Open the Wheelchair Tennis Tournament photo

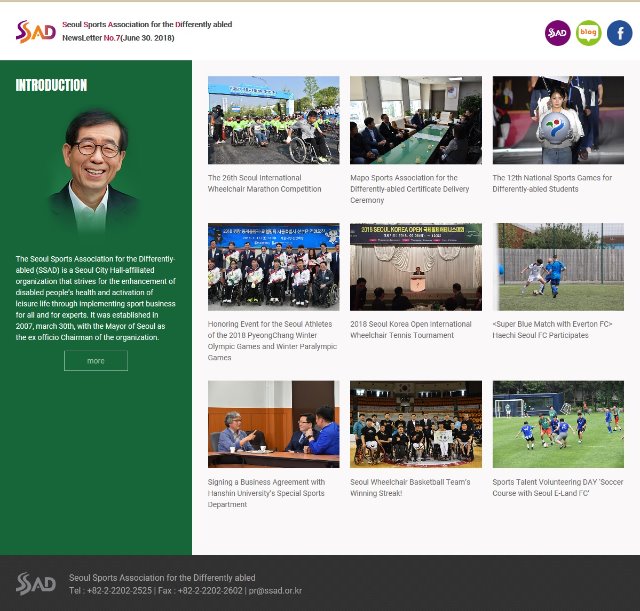415,266
